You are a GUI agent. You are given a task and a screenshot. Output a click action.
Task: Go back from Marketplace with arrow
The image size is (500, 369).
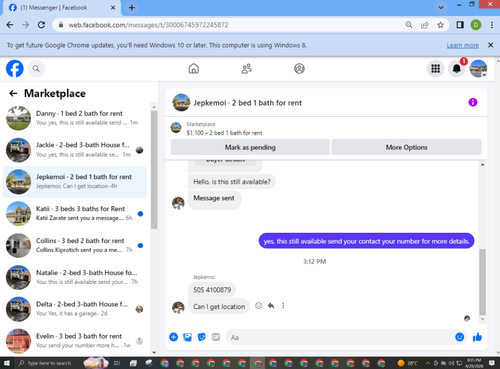13,93
